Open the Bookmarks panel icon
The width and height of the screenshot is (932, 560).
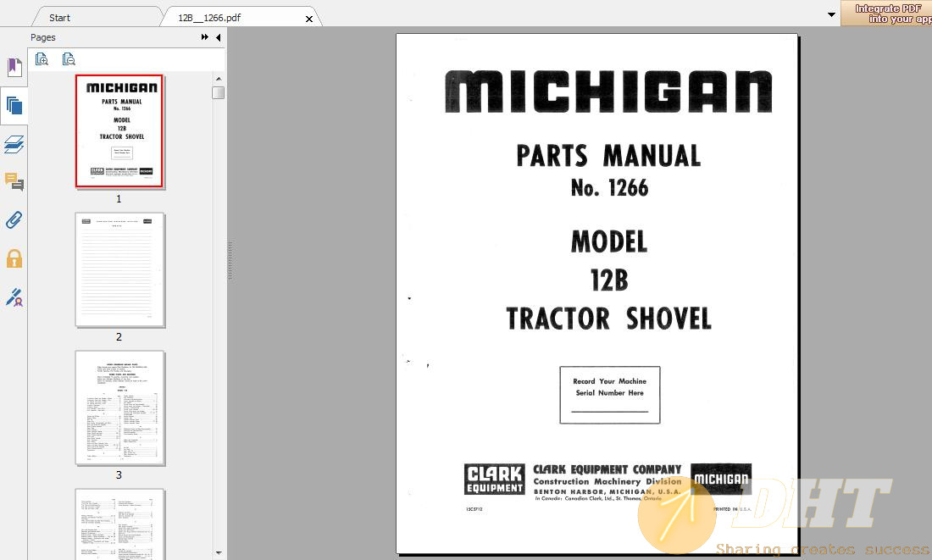click(14, 67)
